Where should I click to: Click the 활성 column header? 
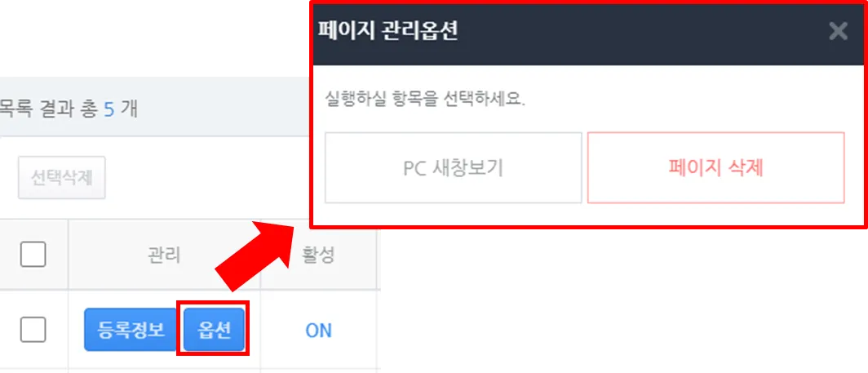[318, 255]
